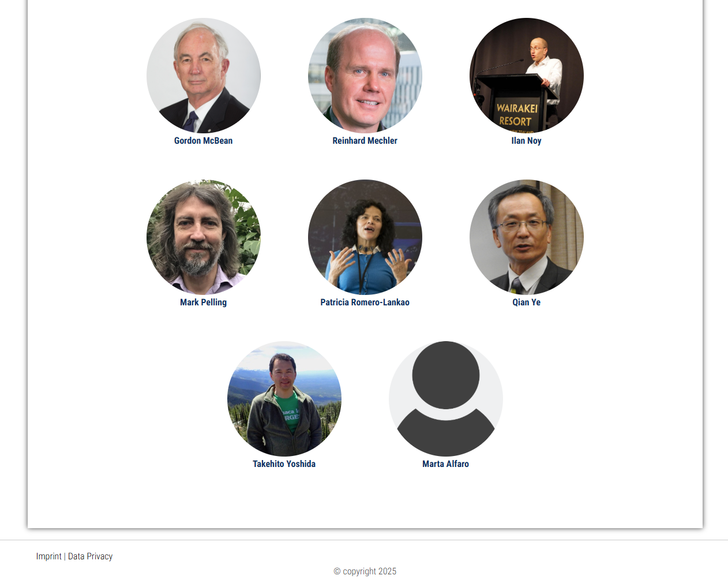Select the Mark Pelling name link
This screenshot has width=728, height=583.
pos(204,302)
